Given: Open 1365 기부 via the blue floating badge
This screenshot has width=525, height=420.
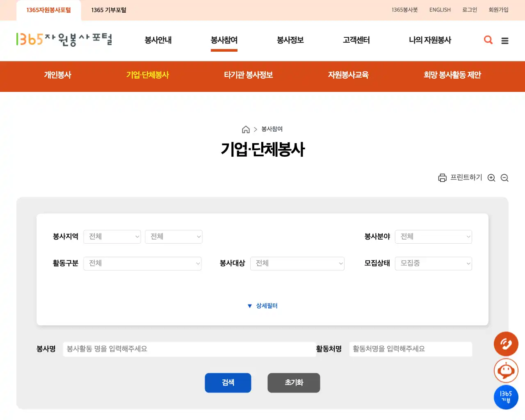Looking at the screenshot, I should (506, 397).
